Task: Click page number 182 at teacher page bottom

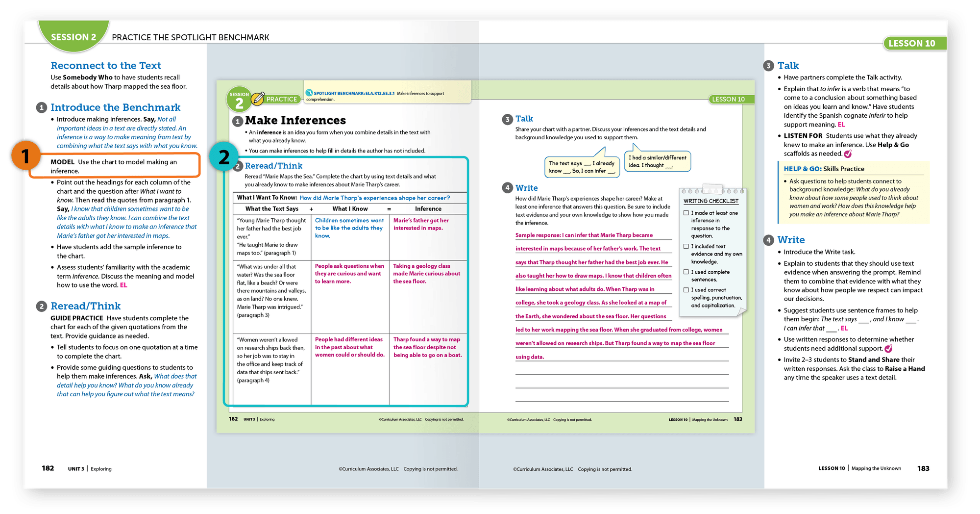Action: click(x=48, y=468)
